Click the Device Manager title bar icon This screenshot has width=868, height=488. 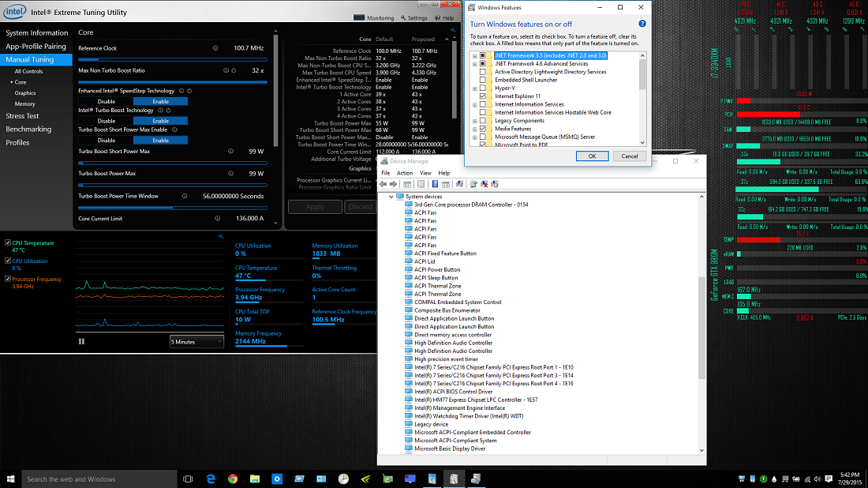click(384, 161)
